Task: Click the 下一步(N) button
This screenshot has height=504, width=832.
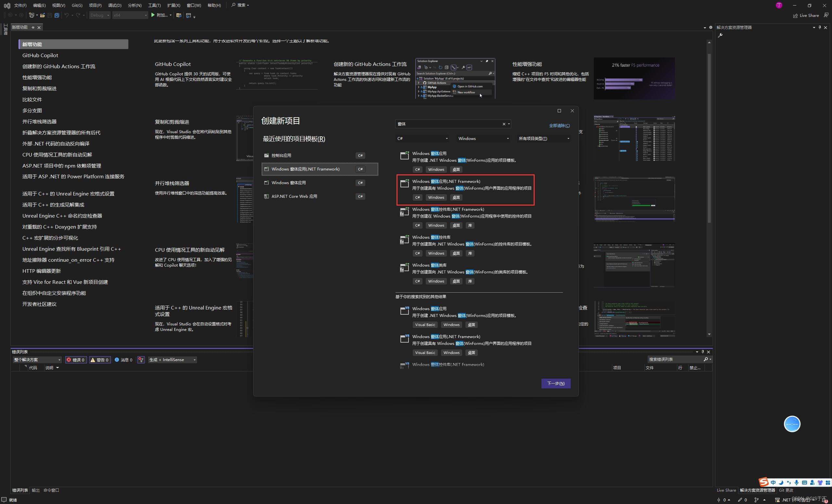Action: tap(556, 384)
